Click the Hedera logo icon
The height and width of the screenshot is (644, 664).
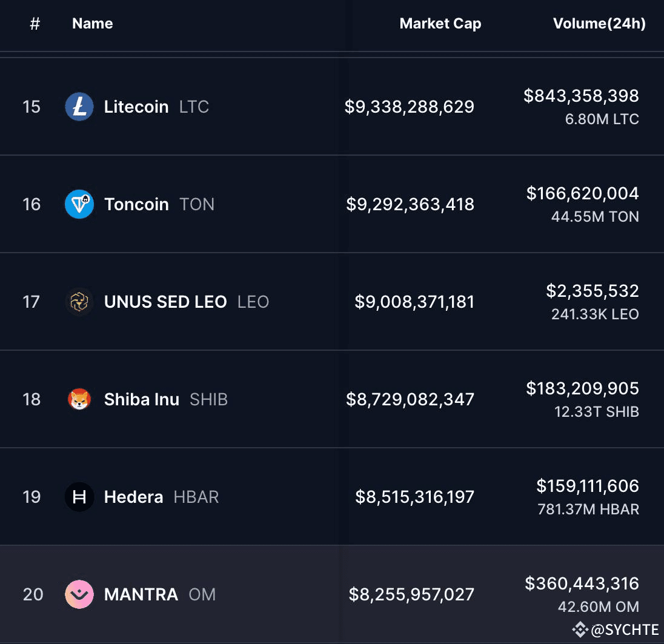click(x=79, y=497)
